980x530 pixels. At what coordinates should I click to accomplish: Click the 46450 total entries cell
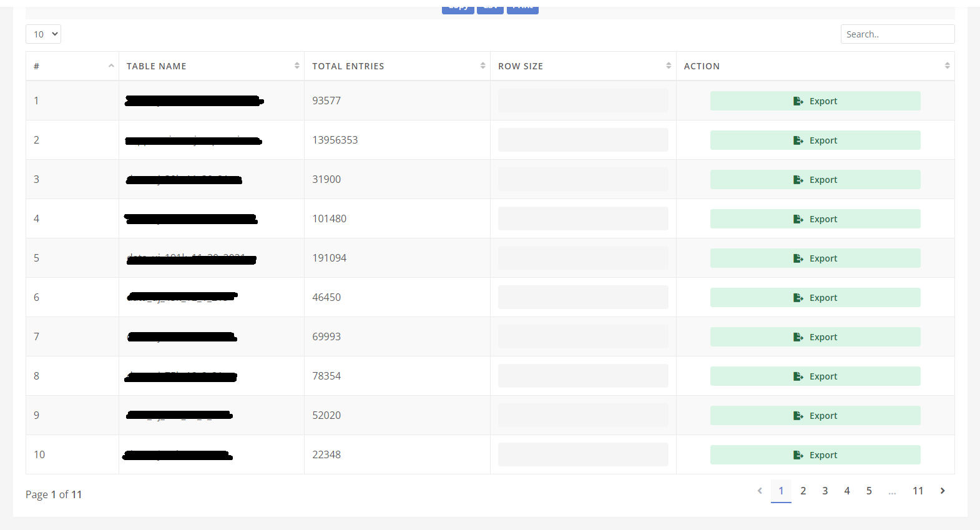(397, 297)
